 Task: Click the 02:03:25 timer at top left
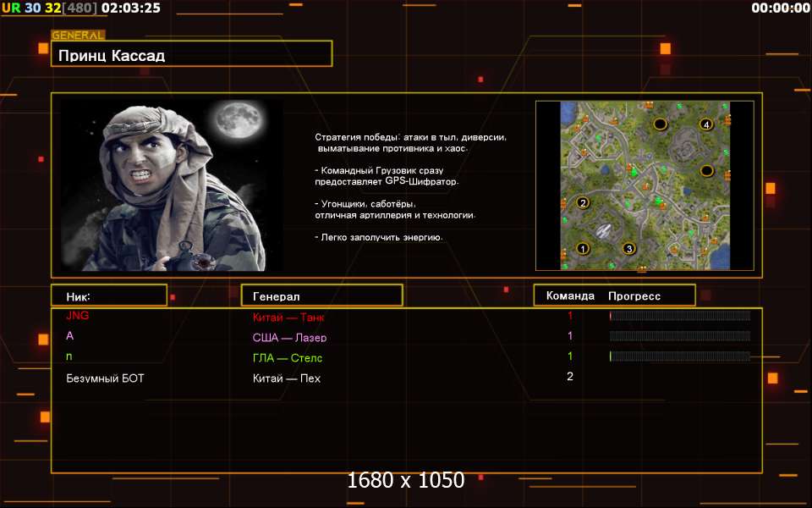click(x=130, y=8)
